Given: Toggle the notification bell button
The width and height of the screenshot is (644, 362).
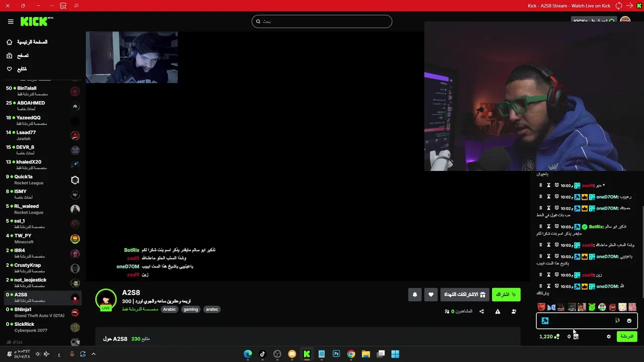Looking at the screenshot, I should coord(415,295).
